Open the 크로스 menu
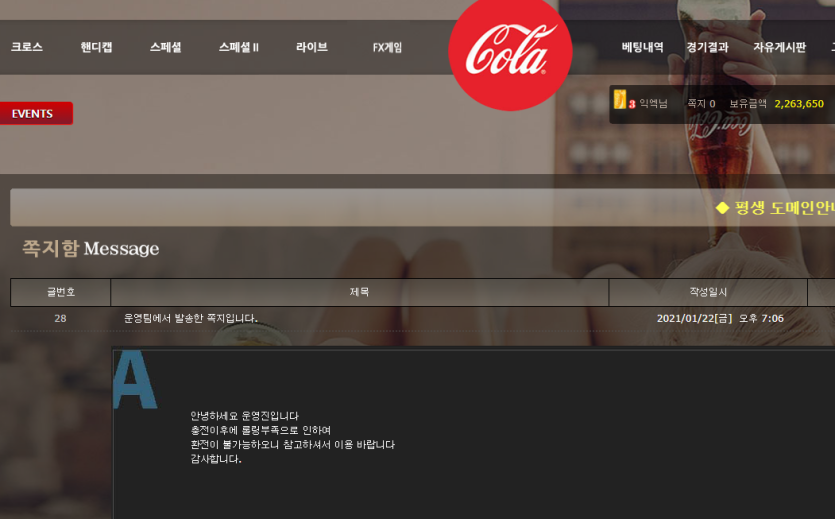Image resolution: width=835 pixels, height=519 pixels. coord(27,47)
